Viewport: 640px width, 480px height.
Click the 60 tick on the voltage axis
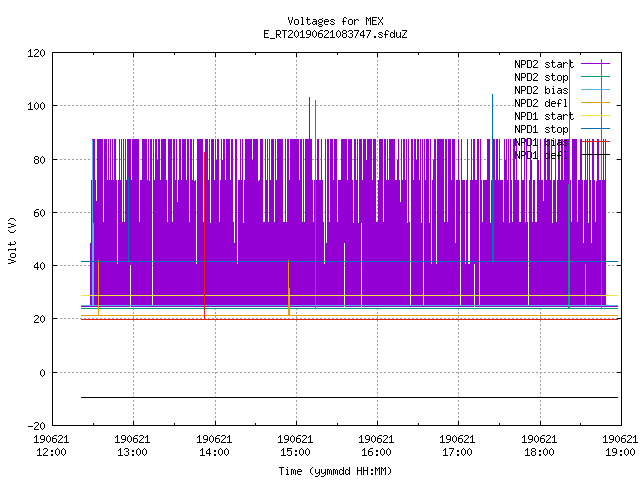pos(39,213)
